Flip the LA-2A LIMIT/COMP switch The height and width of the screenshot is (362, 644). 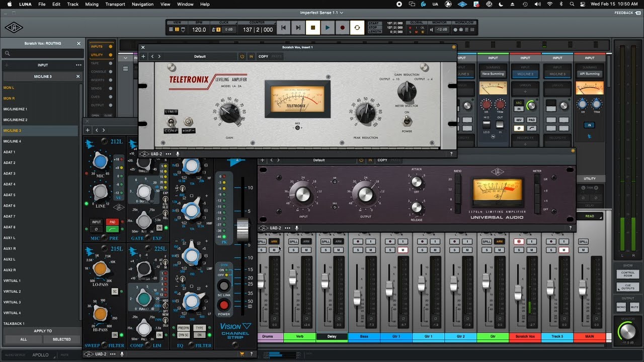171,121
